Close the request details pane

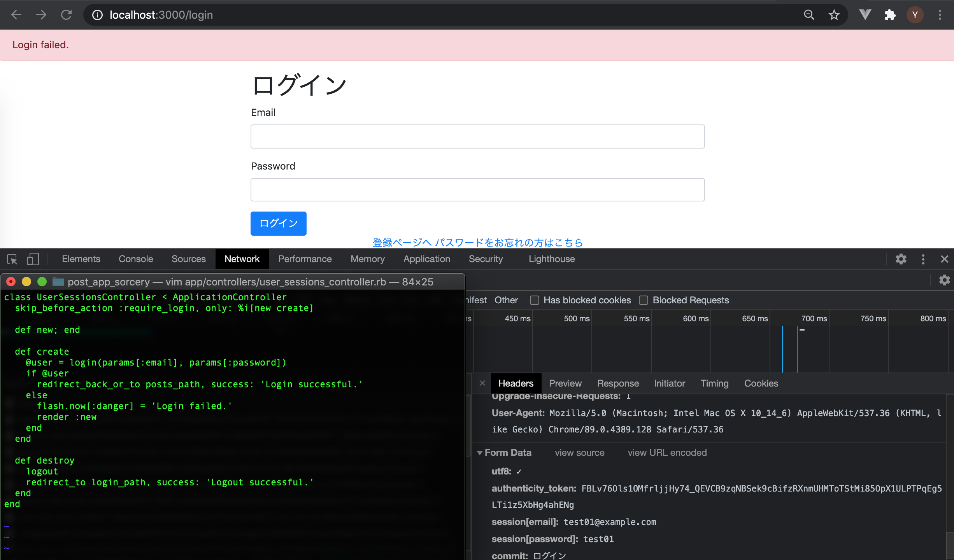482,383
